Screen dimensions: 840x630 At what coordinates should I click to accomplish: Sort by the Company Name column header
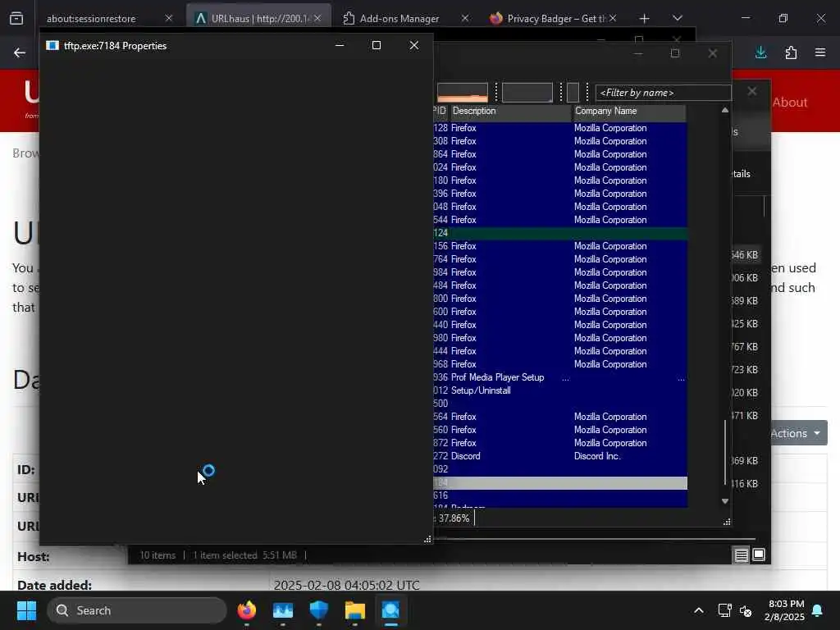pyautogui.click(x=629, y=111)
